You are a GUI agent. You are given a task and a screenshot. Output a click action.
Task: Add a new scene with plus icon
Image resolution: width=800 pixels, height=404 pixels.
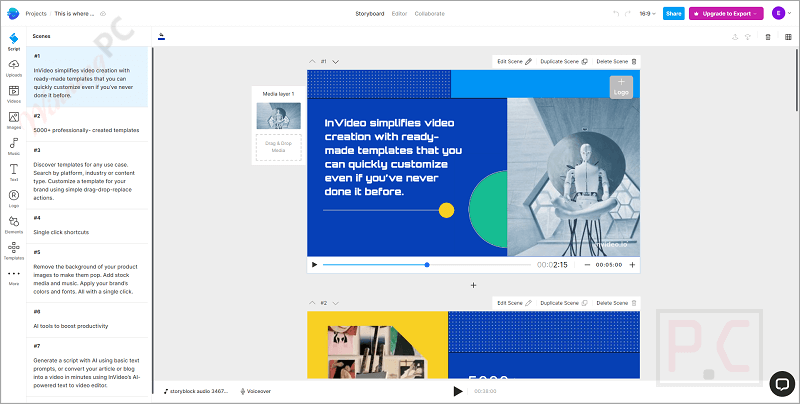[473, 285]
